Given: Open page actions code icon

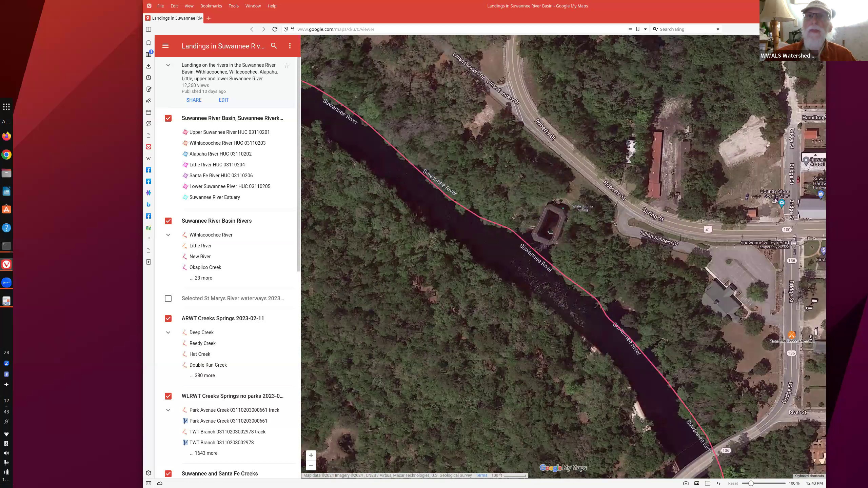Looking at the screenshot, I should click(x=718, y=483).
